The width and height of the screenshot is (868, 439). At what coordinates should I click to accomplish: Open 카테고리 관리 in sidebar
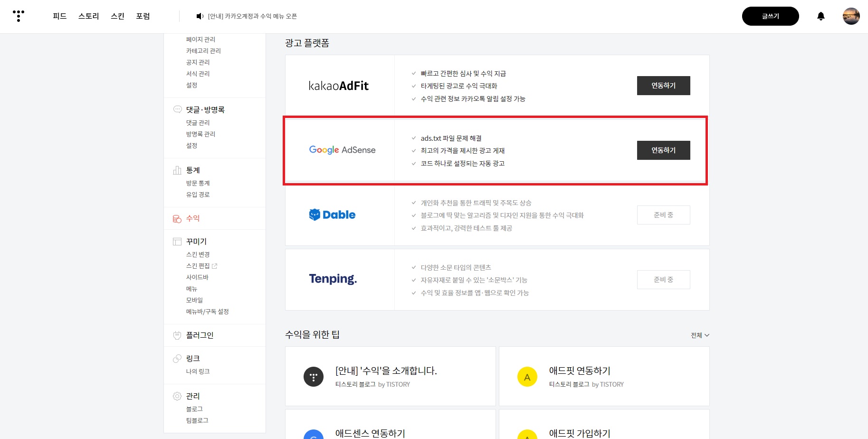click(203, 51)
